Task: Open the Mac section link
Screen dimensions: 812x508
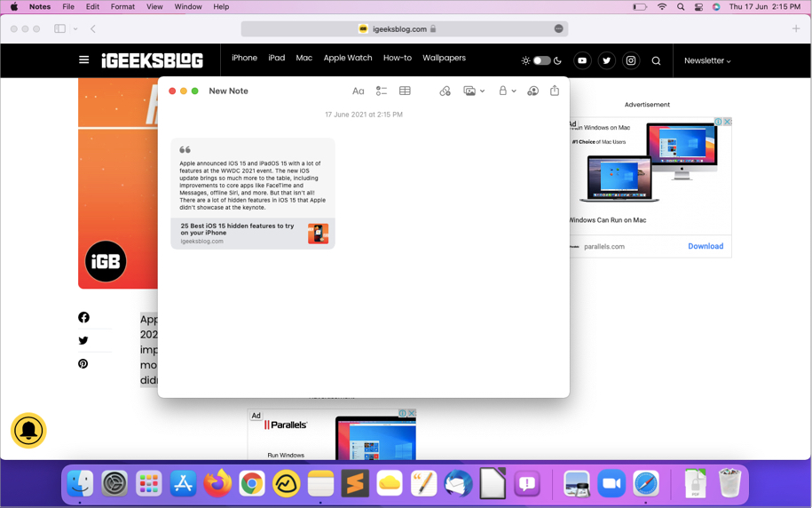Action: 304,58
